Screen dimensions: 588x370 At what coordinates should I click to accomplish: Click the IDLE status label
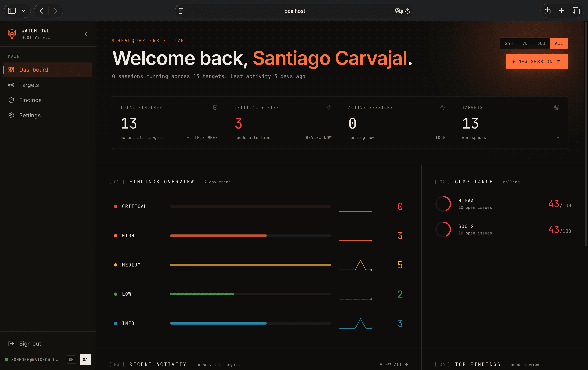(440, 138)
